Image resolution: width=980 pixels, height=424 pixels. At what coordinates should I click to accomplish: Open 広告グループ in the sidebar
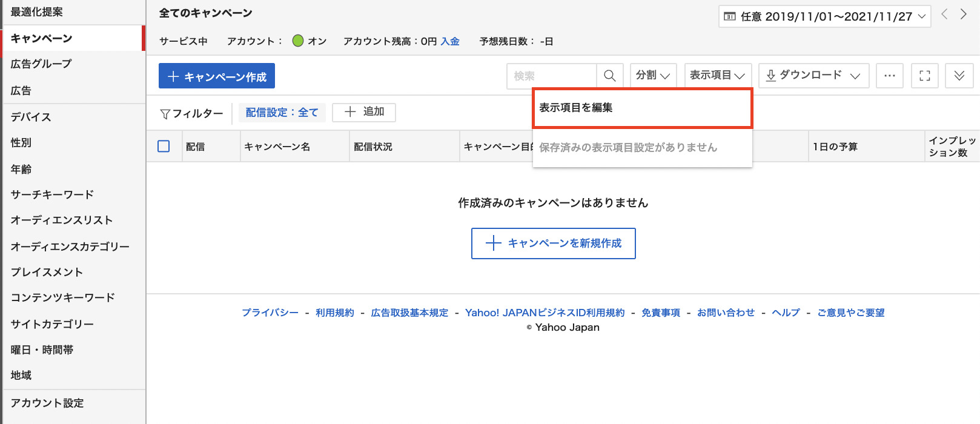tap(41, 64)
